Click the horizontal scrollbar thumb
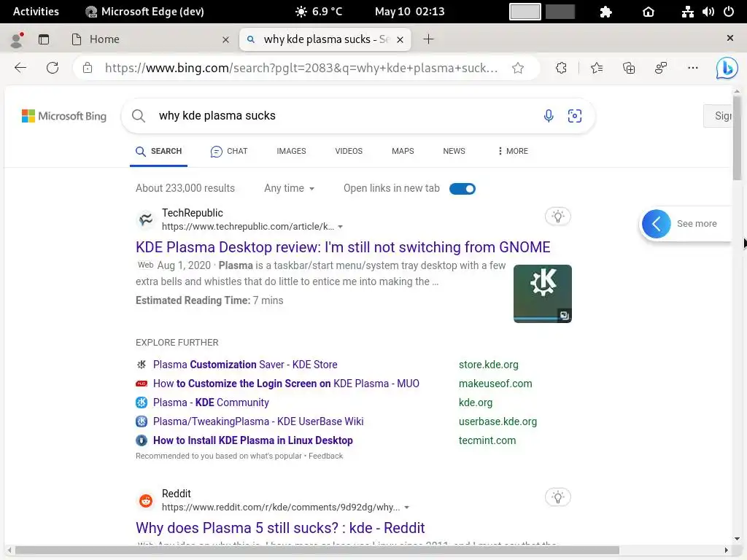The height and width of the screenshot is (560, 747). point(317,551)
